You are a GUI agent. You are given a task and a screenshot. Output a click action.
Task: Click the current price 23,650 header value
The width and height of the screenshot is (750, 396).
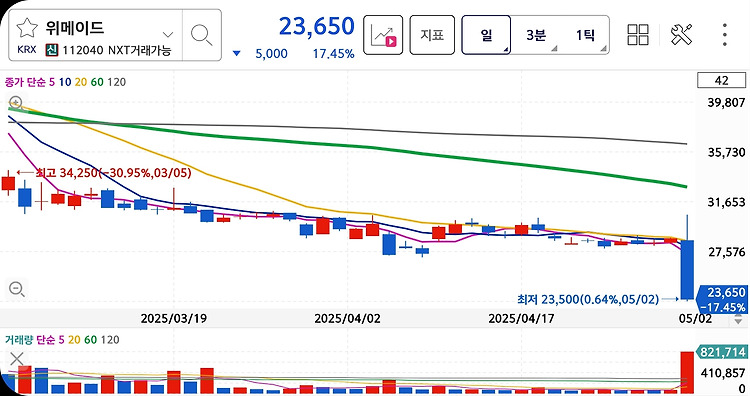tap(317, 26)
